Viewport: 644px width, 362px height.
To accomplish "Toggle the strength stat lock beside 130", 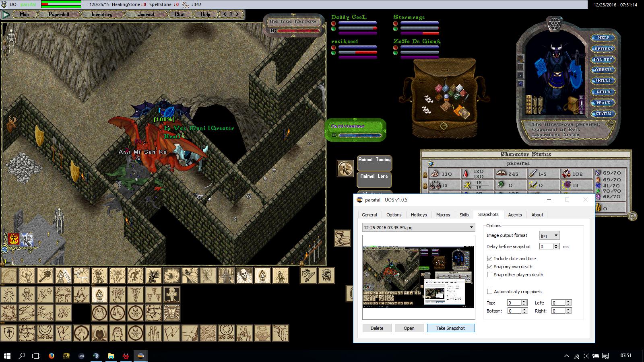I will (x=425, y=175).
